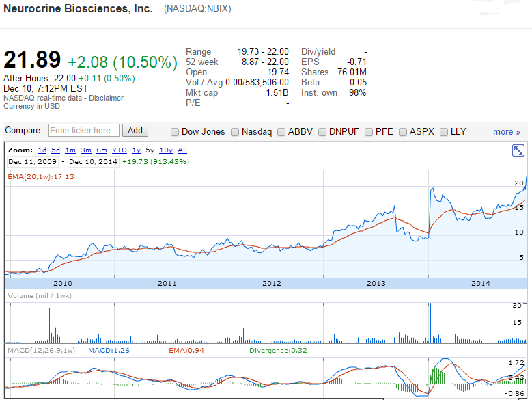The width and height of the screenshot is (532, 400).
Task: Enable the Nasdaq comparison checkbox
Action: tap(235, 132)
